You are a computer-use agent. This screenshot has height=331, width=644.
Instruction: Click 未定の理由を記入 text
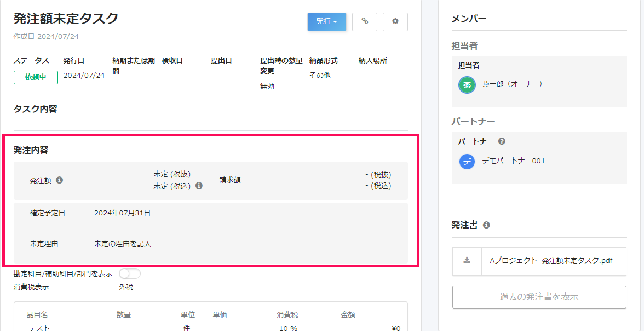pyautogui.click(x=123, y=243)
